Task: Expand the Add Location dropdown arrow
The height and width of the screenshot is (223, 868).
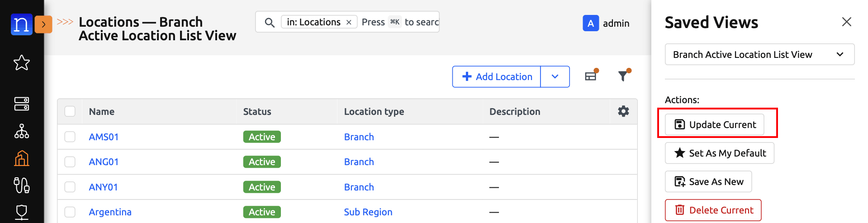Action: coord(555,76)
